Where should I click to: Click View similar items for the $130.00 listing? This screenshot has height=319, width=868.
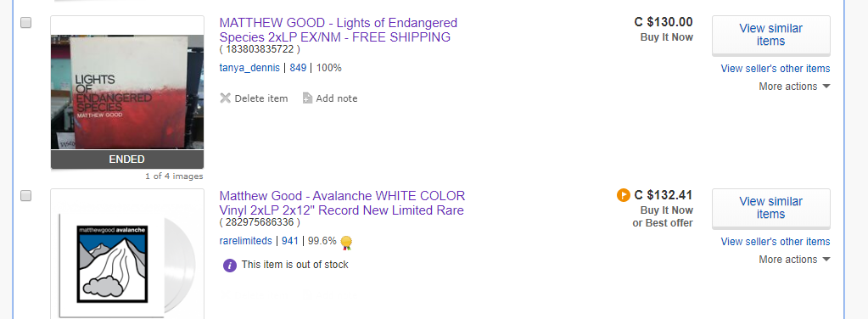770,35
